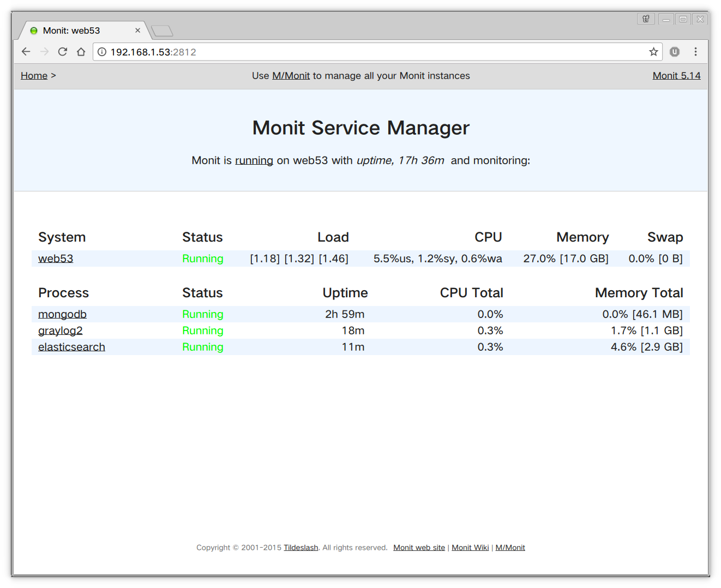This screenshot has width=721, height=588.
Task: Open a new browser tab
Action: 162,31
